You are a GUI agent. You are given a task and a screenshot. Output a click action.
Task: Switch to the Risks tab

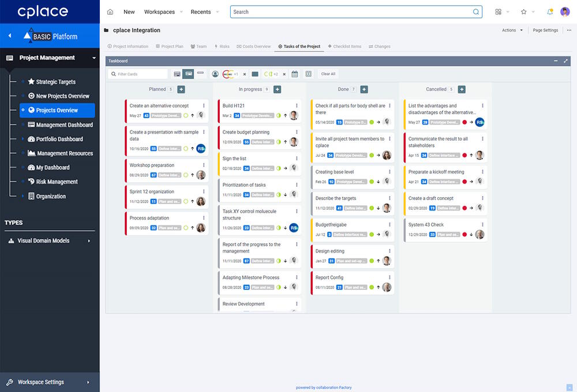[x=222, y=46]
